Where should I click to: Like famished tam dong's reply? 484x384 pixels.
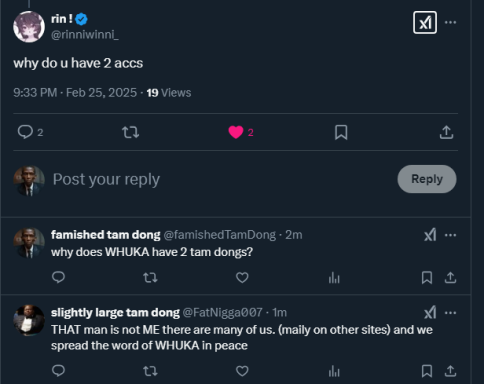(x=242, y=277)
